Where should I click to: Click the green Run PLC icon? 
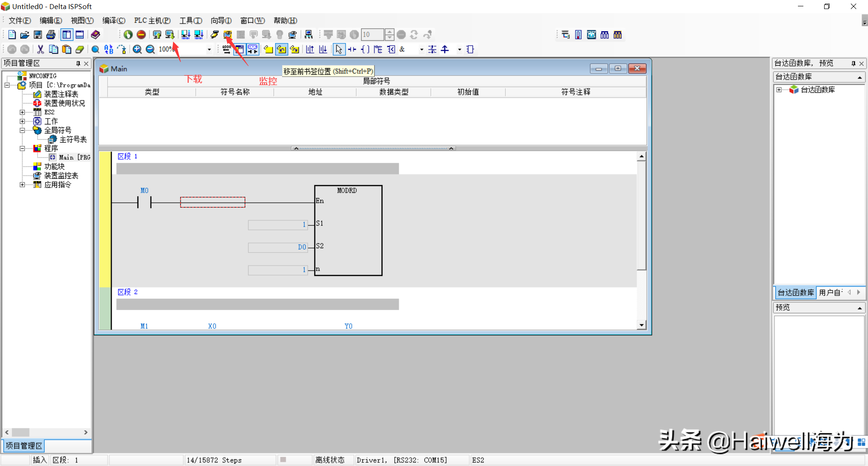[128, 35]
